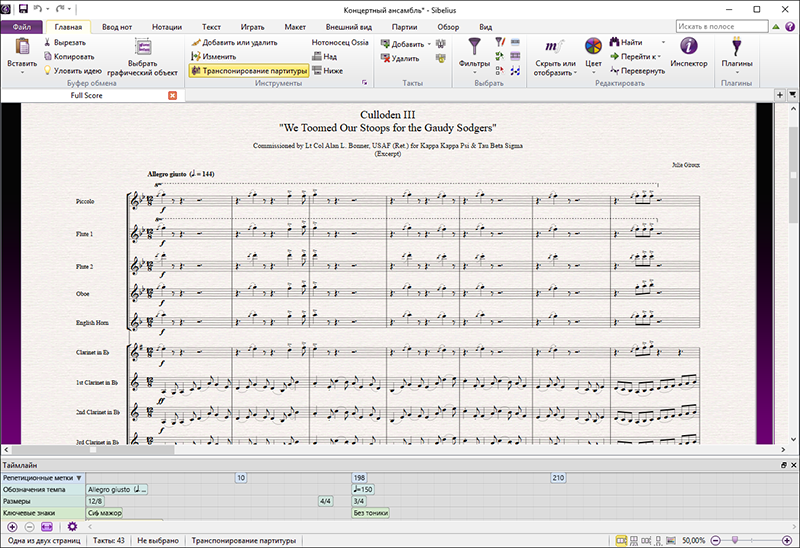Open Перейти к dropdown arrow
Image resolution: width=800 pixels, height=548 pixels.
659,57
